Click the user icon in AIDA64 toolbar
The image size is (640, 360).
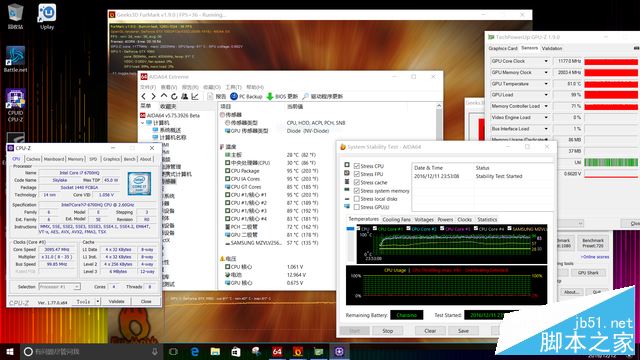point(184,96)
